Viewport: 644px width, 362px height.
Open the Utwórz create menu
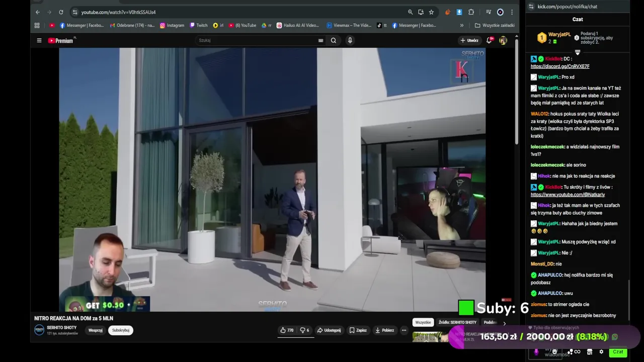(469, 40)
